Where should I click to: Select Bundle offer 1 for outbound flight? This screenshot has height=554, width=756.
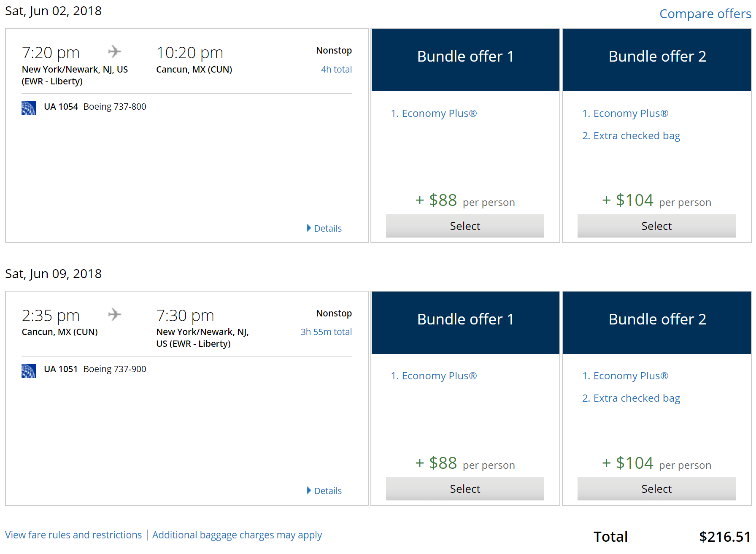tap(464, 226)
